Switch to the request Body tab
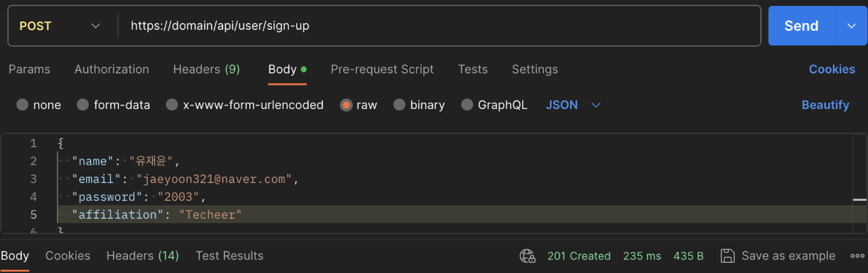 [287, 69]
